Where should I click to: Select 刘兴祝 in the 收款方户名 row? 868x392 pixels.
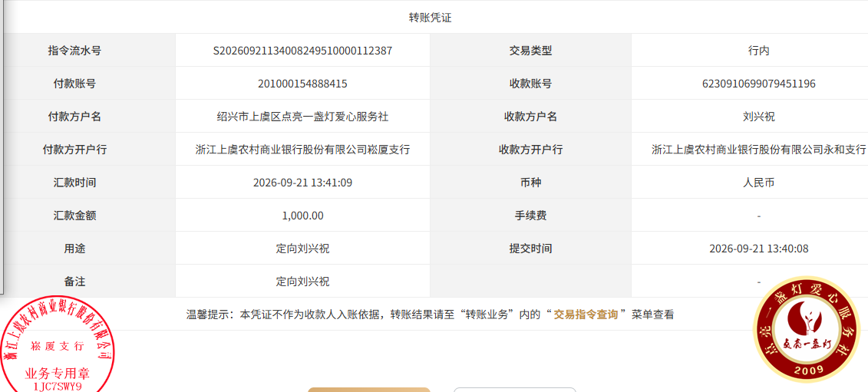pyautogui.click(x=758, y=117)
